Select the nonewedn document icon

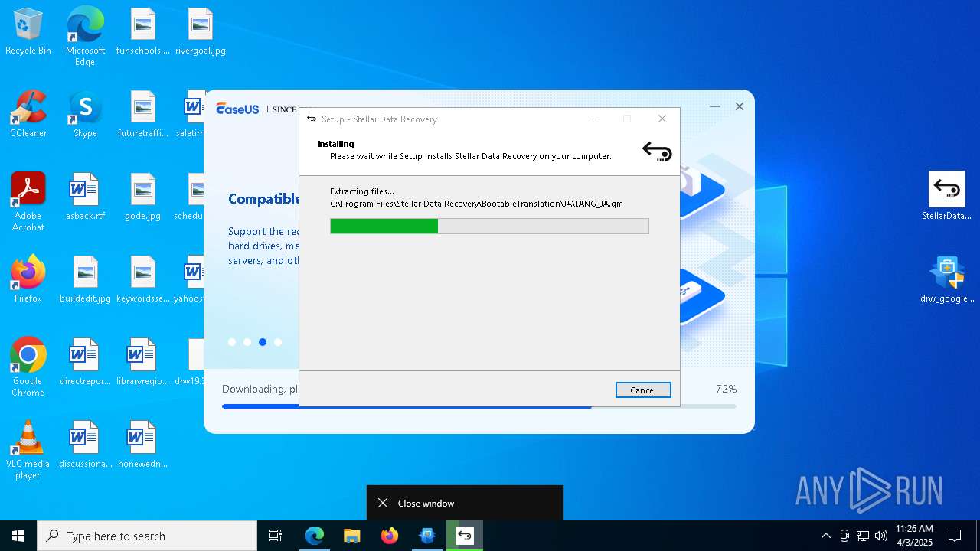[142, 445]
